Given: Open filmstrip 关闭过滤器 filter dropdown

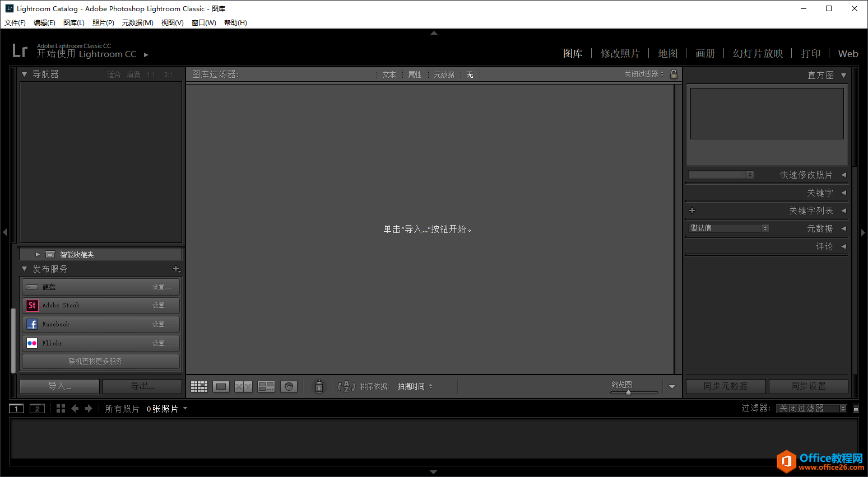Looking at the screenshot, I should click(x=811, y=409).
